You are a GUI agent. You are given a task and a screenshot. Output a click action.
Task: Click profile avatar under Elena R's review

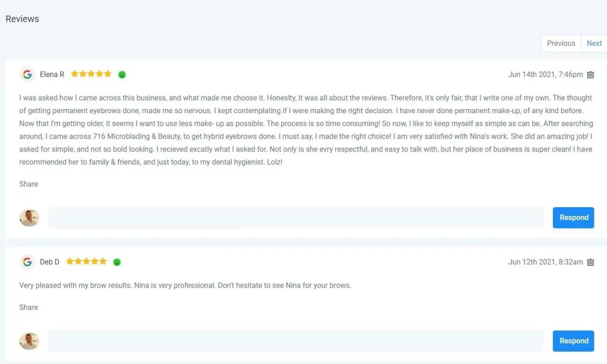[x=29, y=217]
